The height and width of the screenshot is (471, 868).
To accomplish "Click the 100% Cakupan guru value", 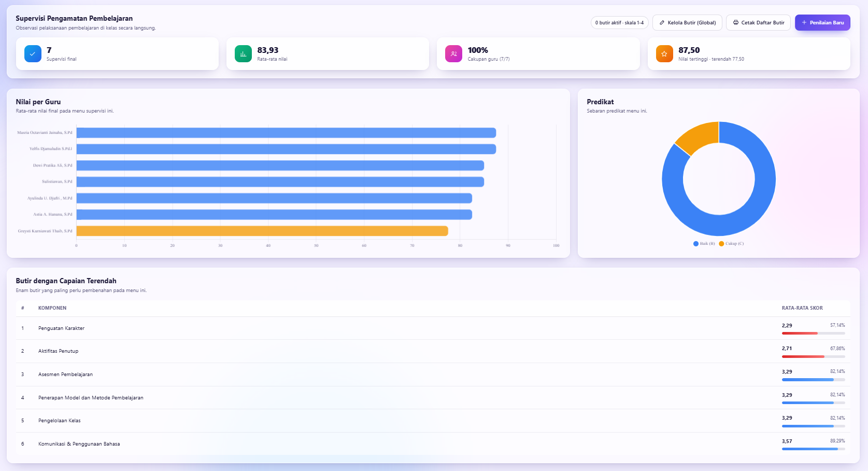I will pos(478,50).
